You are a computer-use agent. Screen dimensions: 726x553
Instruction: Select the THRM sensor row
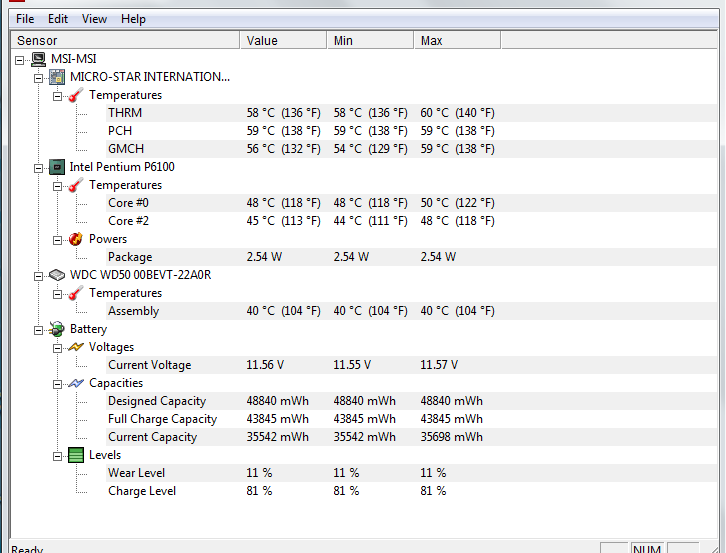(411, 113)
